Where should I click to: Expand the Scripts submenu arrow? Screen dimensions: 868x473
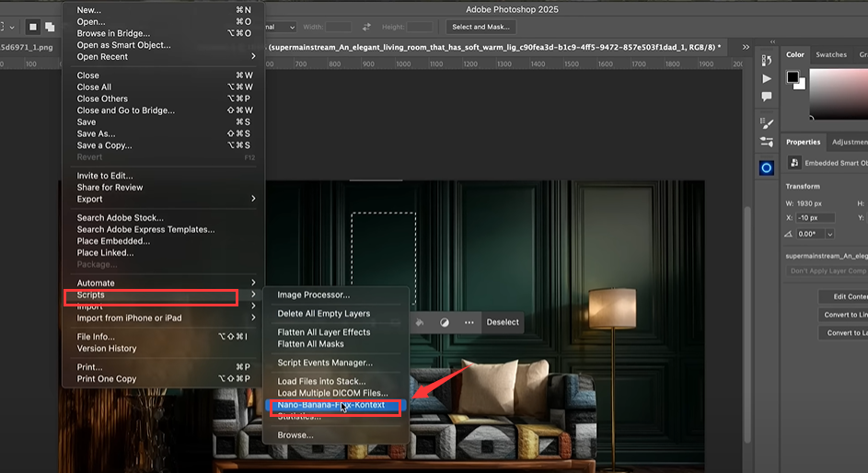pos(253,294)
